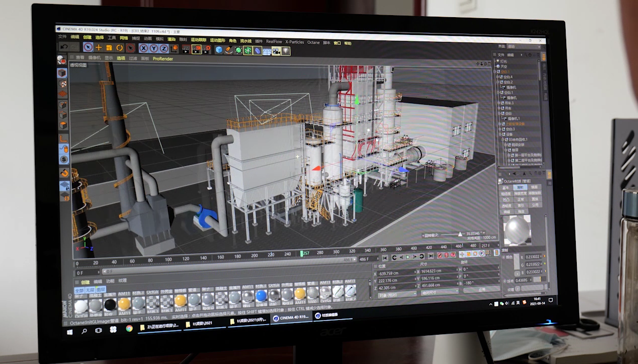The width and height of the screenshot is (638, 364).
Task: Click the Coordinate System cube icon
Action: (x=175, y=49)
